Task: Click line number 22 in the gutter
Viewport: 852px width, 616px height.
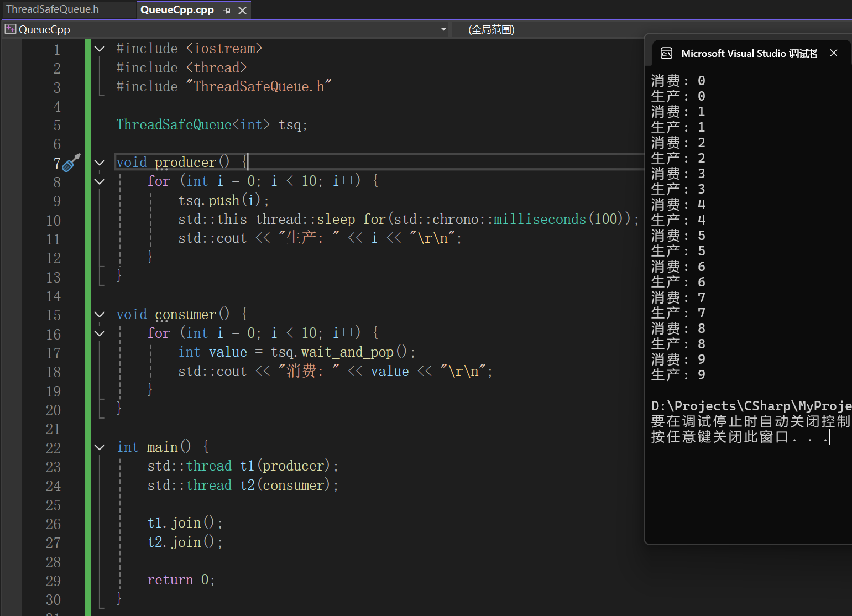Action: [x=53, y=448]
